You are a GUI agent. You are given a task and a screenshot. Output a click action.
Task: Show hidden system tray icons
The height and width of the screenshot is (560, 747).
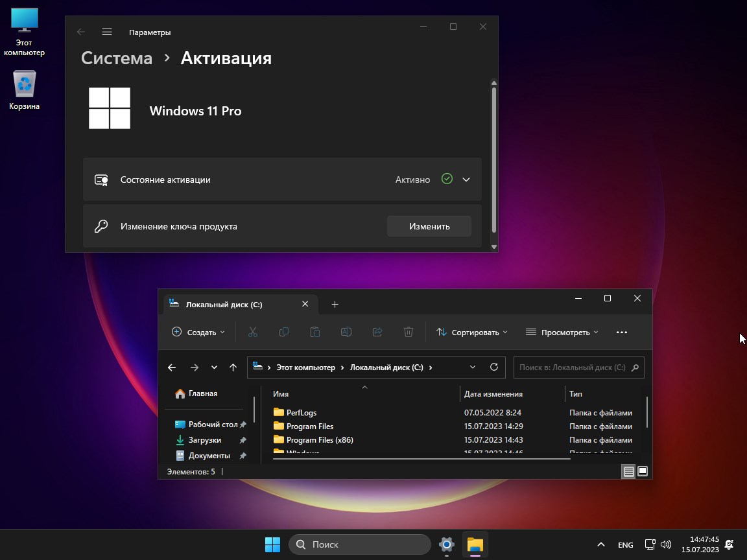pos(600,544)
